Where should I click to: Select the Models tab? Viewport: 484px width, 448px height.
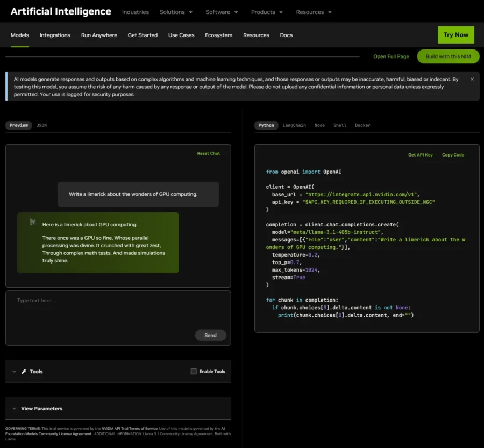[x=20, y=35]
